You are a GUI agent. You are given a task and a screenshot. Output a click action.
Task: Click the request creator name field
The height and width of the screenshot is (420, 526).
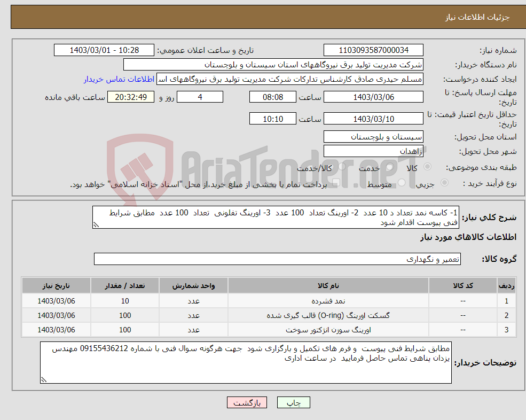click(x=290, y=79)
